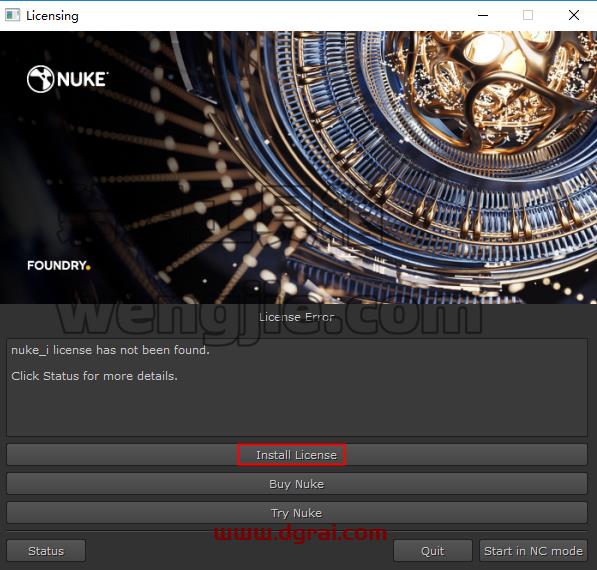Minimize the Licensing window
This screenshot has height=570, width=597.
click(483, 15)
